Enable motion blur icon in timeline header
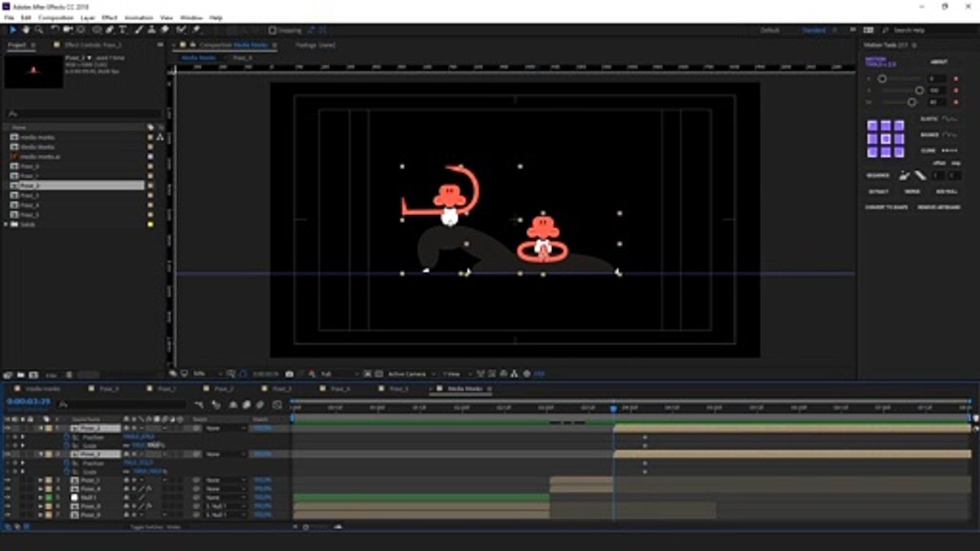Screen dimensions: 980x551 [x=260, y=406]
